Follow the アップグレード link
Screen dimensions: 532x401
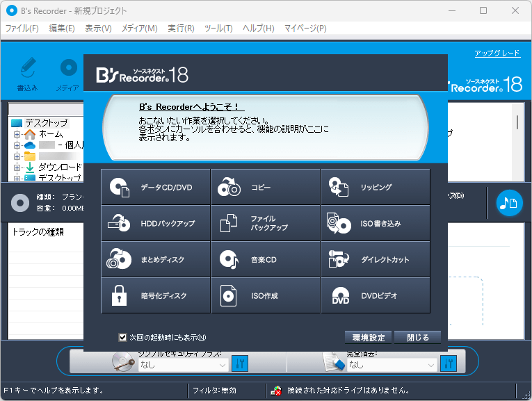click(x=497, y=54)
